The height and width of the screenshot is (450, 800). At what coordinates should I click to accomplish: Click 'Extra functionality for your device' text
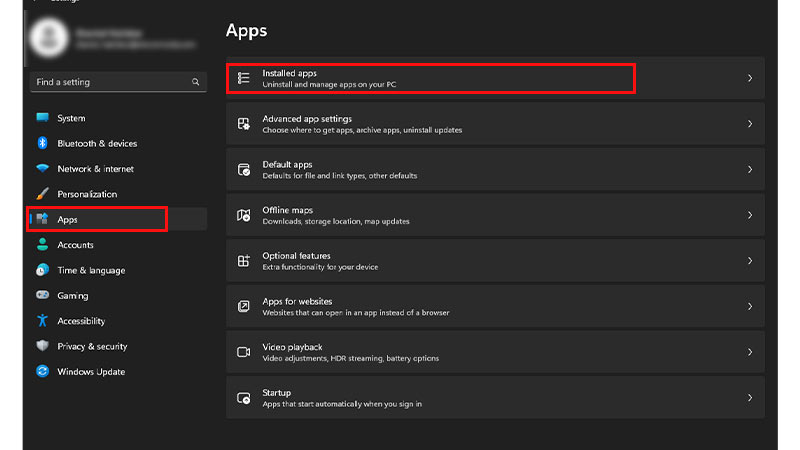click(320, 267)
